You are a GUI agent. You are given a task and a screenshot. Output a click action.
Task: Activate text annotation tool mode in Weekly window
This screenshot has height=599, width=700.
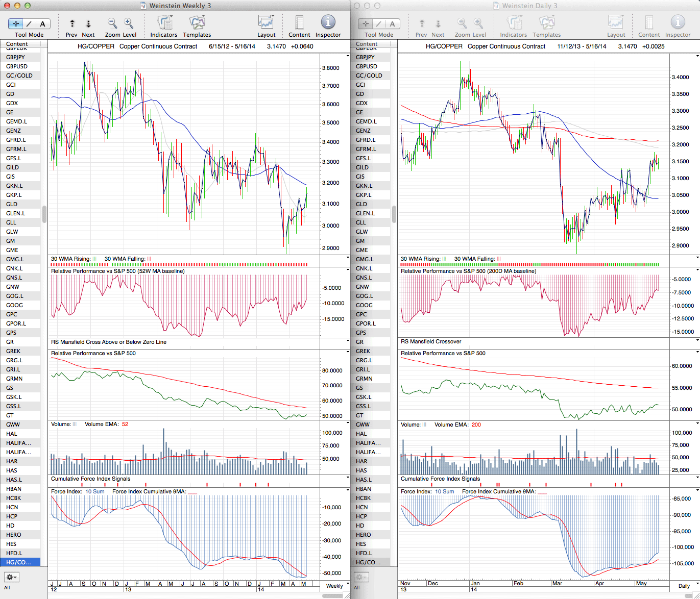[x=42, y=24]
